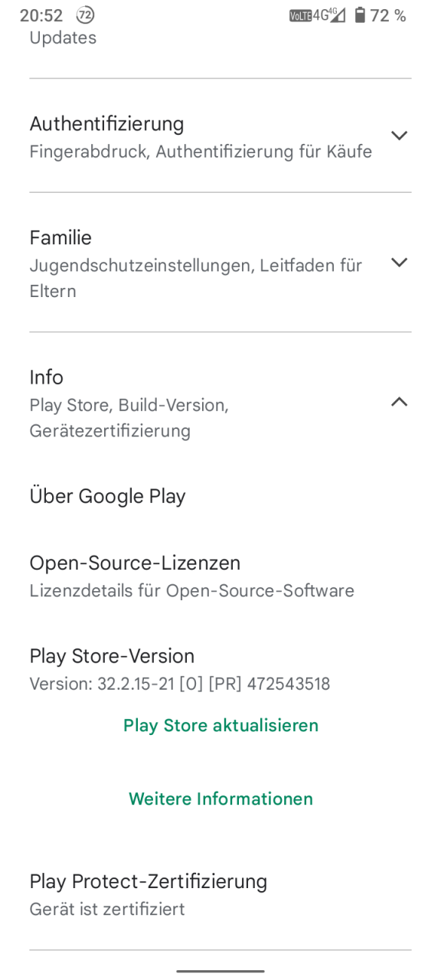Tap the Authentifizierung title
This screenshot has width=441, height=980.
coord(106,124)
